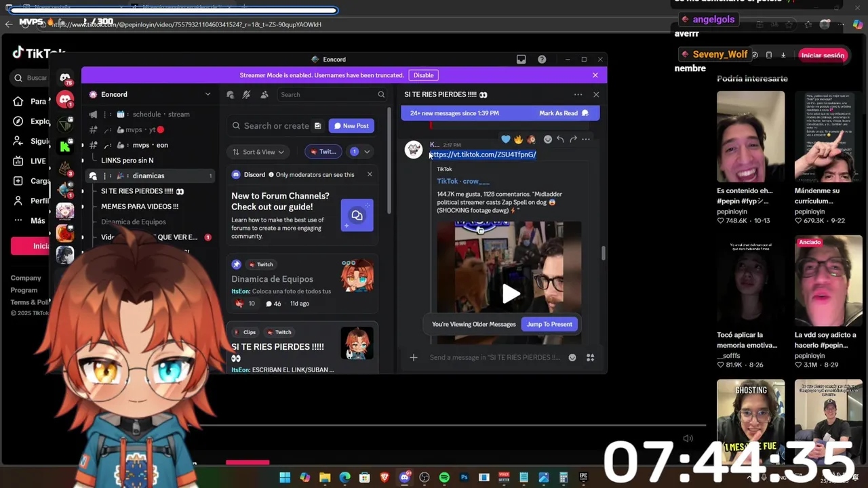Open ghosting TikTok video thumbnail
The height and width of the screenshot is (488, 868).
pos(751,420)
